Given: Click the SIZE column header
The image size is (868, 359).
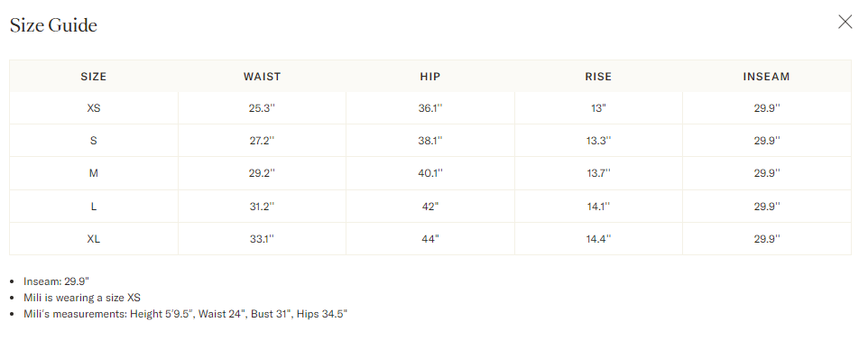Looking at the screenshot, I should 94,77.
